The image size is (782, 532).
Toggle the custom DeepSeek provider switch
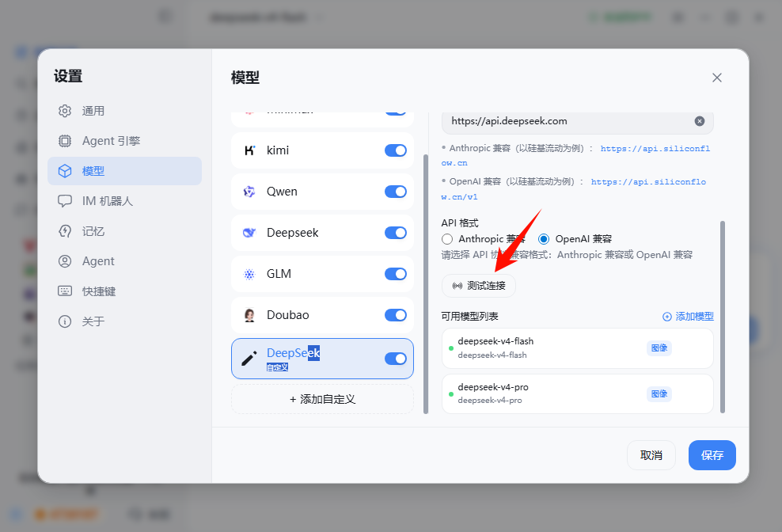click(x=396, y=359)
